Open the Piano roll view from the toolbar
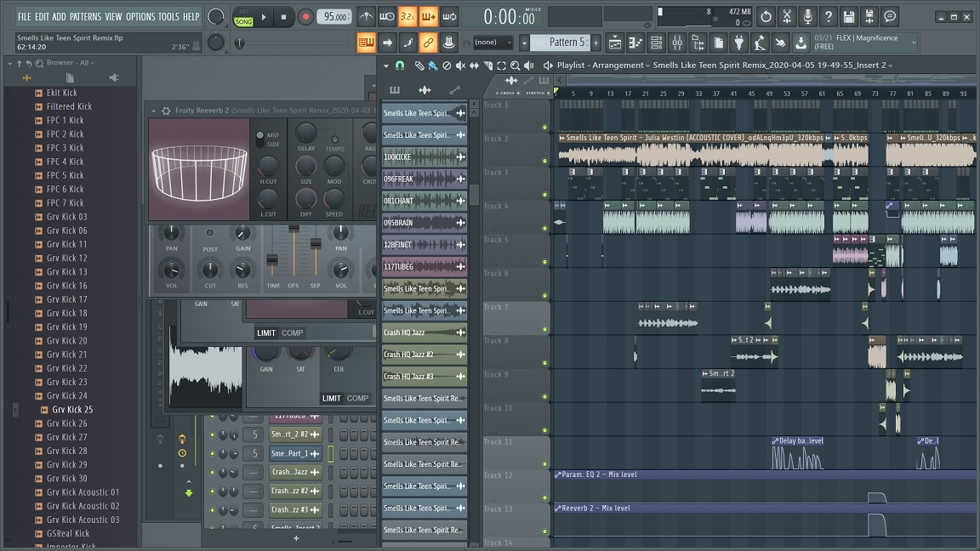The image size is (980, 551). tap(635, 43)
